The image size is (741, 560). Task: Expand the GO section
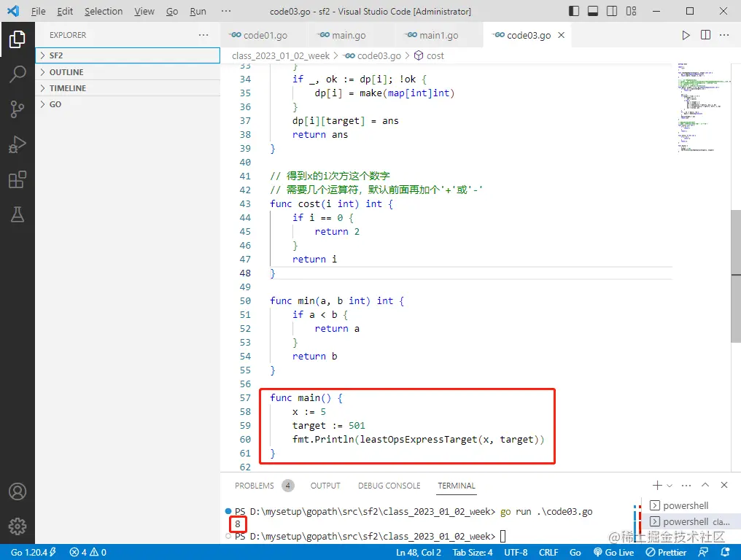[x=128, y=104]
